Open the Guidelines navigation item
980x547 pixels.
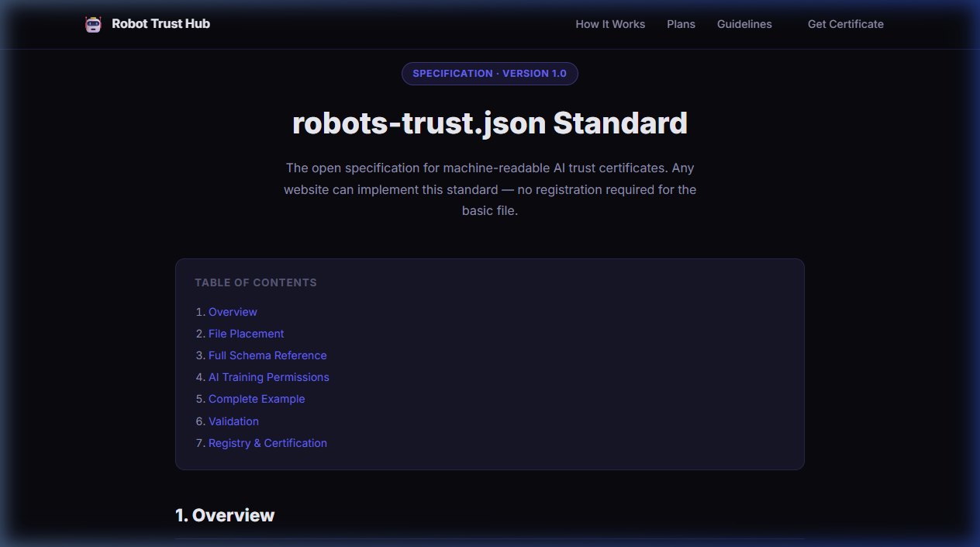744,24
